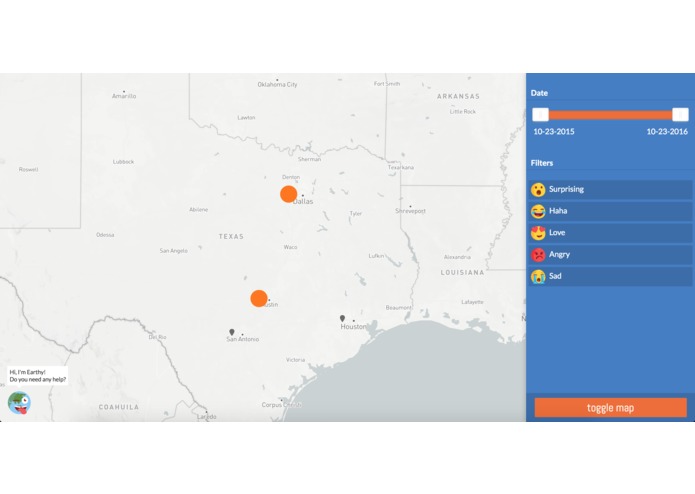This screenshot has height=494, width=695.
Task: Click the Laredo city label
Action: pyautogui.click(x=207, y=417)
